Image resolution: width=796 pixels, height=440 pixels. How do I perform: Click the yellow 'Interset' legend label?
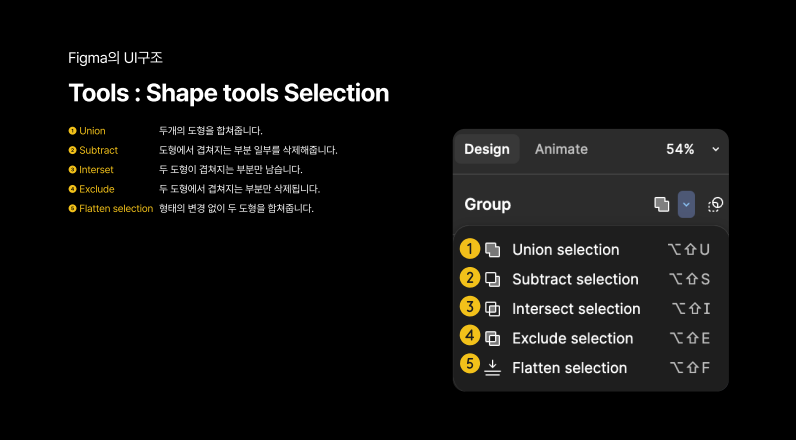pyautogui.click(x=96, y=170)
